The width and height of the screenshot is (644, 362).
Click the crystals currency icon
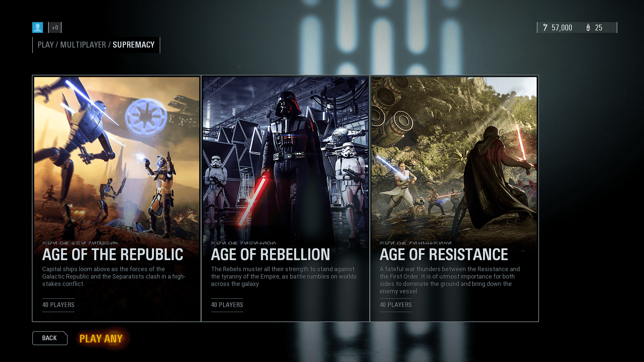[x=588, y=27]
